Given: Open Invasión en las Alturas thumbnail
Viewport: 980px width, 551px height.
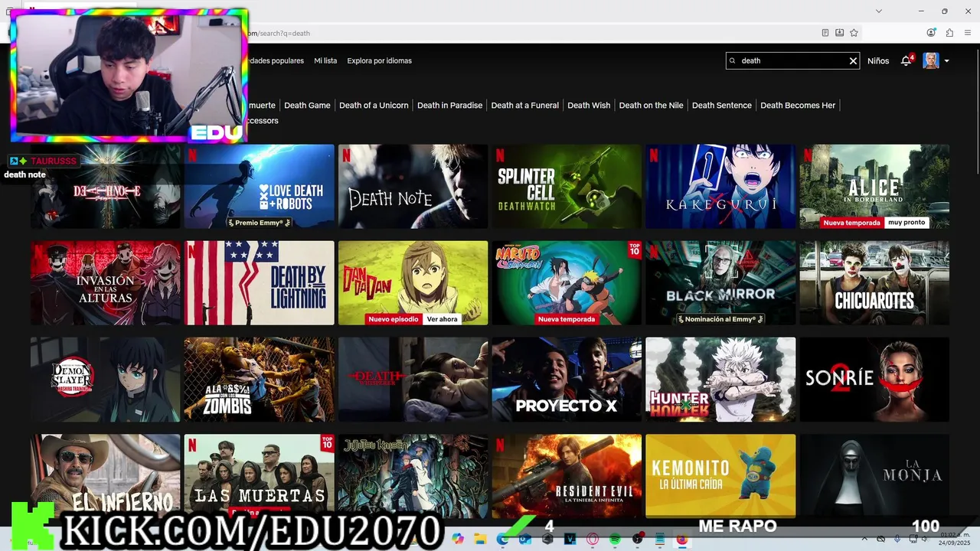Looking at the screenshot, I should point(105,283).
